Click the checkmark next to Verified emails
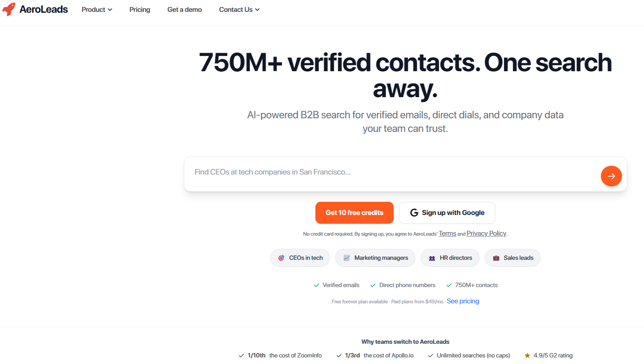The width and height of the screenshot is (644, 364). pyautogui.click(x=316, y=285)
